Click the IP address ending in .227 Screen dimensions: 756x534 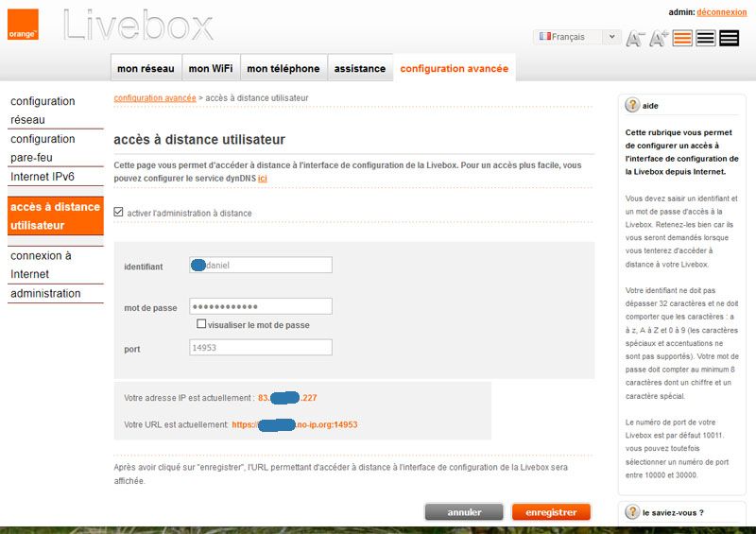click(x=287, y=398)
